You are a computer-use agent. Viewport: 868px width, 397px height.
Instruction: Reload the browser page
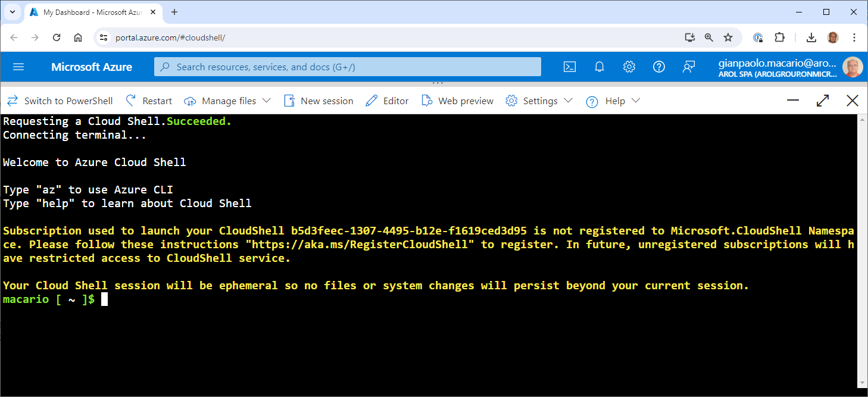57,37
